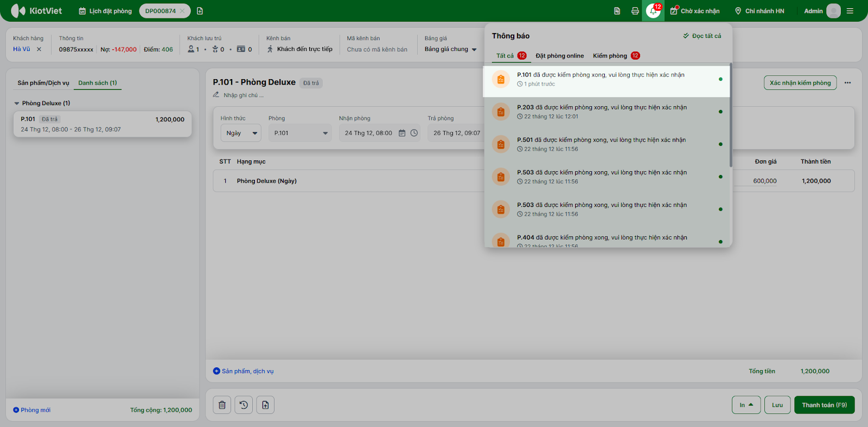Viewport: 868px width, 427px height.
Task: Switch to Kiểm phòng notifications tab
Action: pos(616,56)
